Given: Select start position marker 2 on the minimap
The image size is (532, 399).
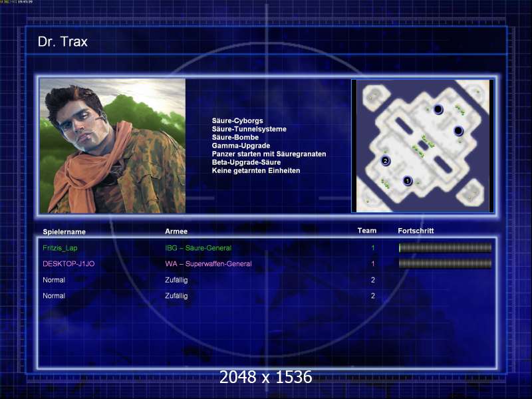Looking at the screenshot, I should click(x=385, y=161).
